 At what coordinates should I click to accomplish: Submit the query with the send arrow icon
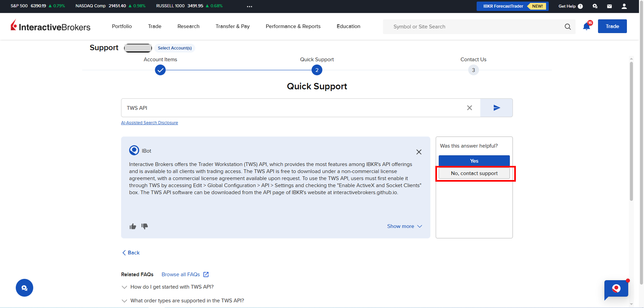(x=496, y=108)
